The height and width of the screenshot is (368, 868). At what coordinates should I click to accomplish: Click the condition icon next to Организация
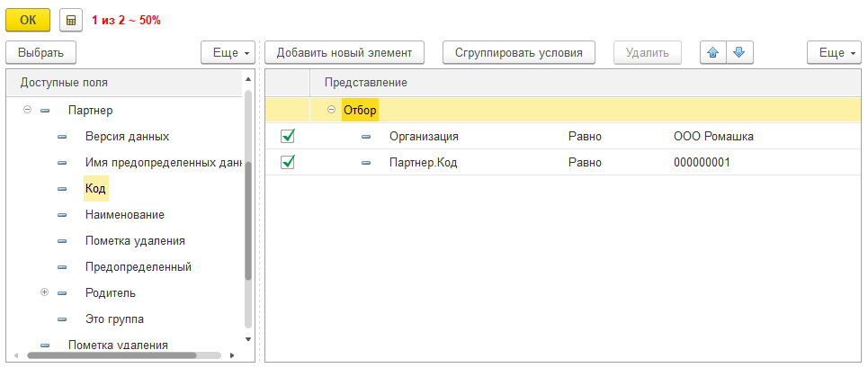tap(366, 137)
